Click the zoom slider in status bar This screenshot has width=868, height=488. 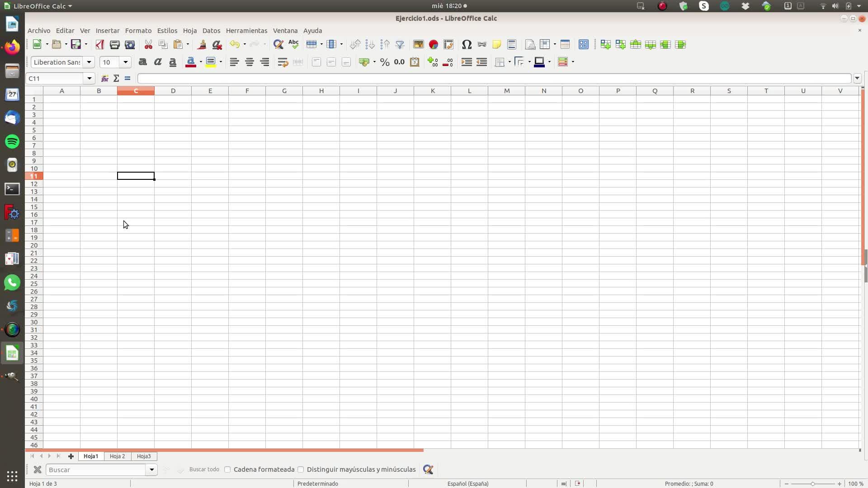point(812,483)
